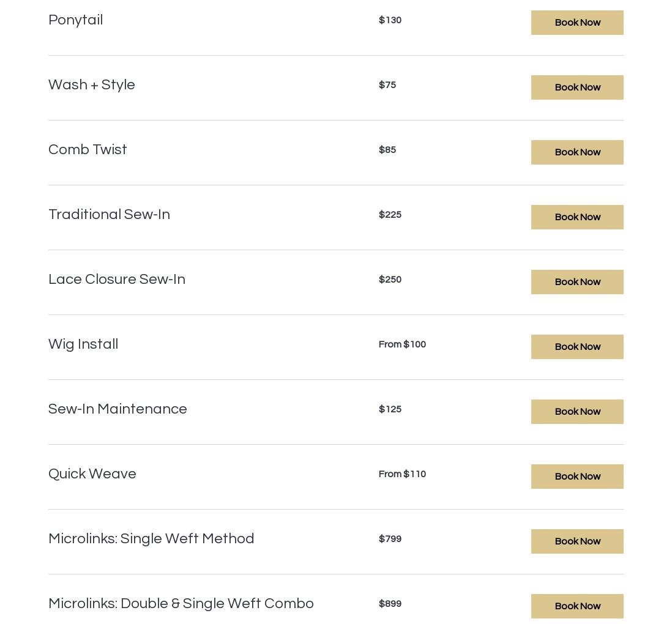Open Sew-In Maintenance service page

tap(118, 409)
